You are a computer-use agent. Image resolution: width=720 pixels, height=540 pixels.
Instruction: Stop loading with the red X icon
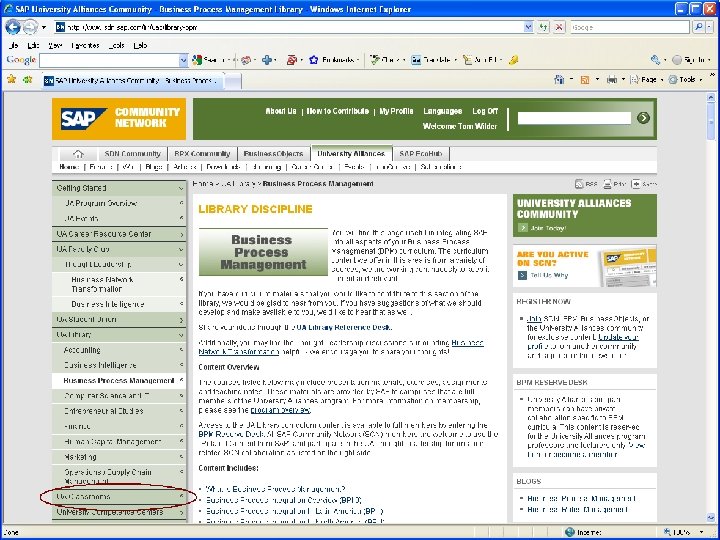tap(559, 27)
